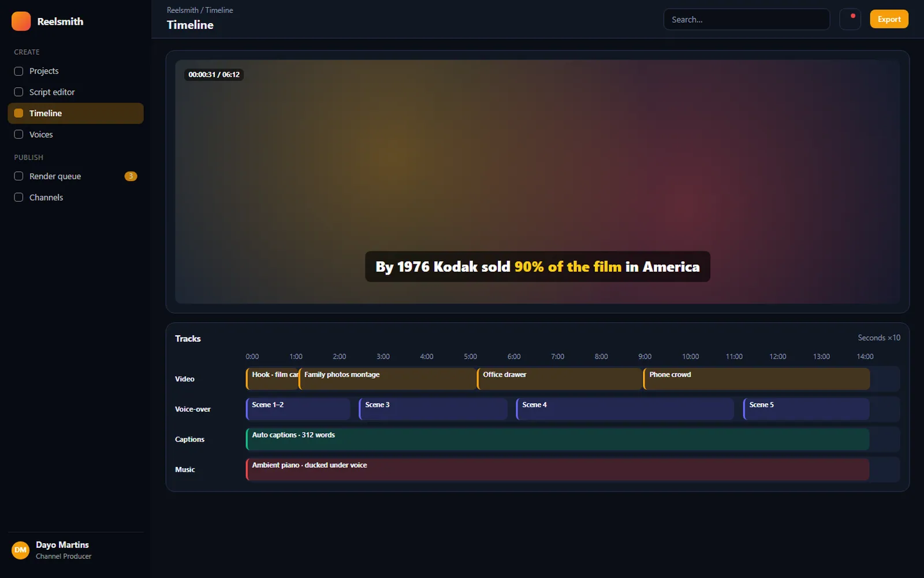
Task: Click the DM user avatar
Action: pyautogui.click(x=21, y=550)
